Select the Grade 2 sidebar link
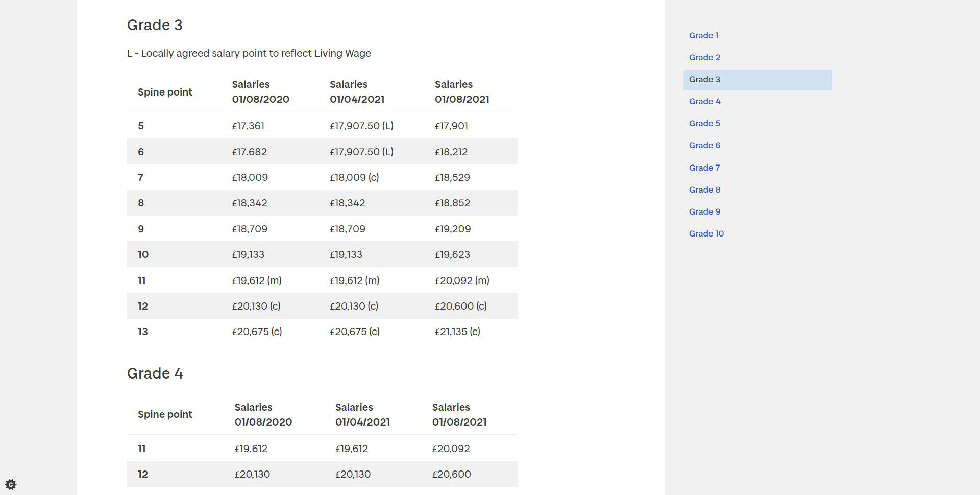This screenshot has height=495, width=980. point(704,58)
